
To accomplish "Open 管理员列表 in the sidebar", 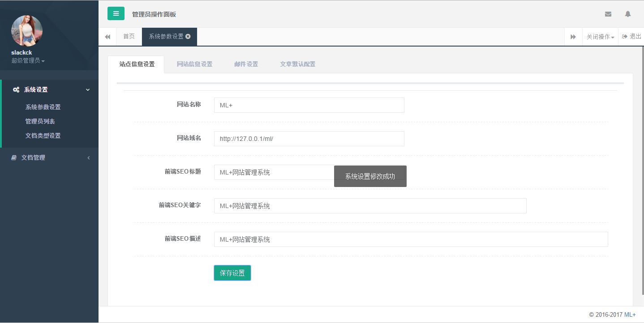I will click(40, 121).
